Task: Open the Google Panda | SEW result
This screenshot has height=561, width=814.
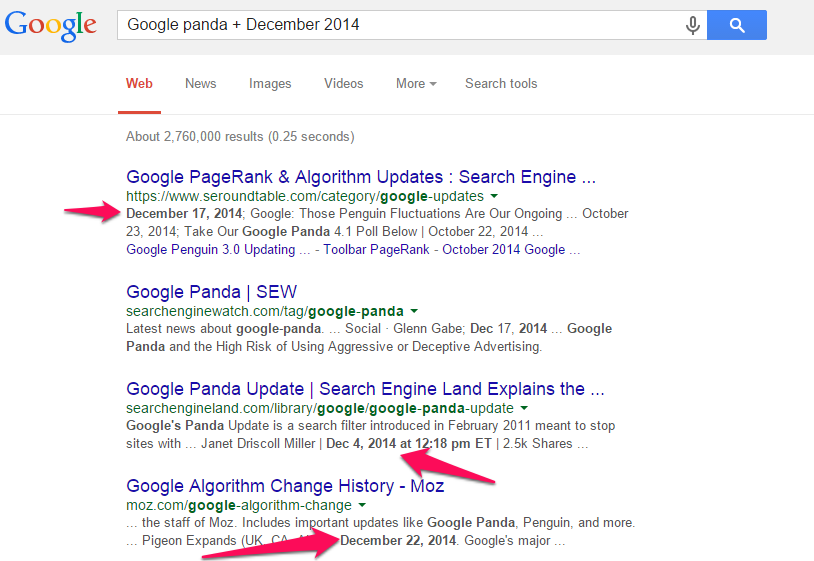Action: click(x=211, y=292)
